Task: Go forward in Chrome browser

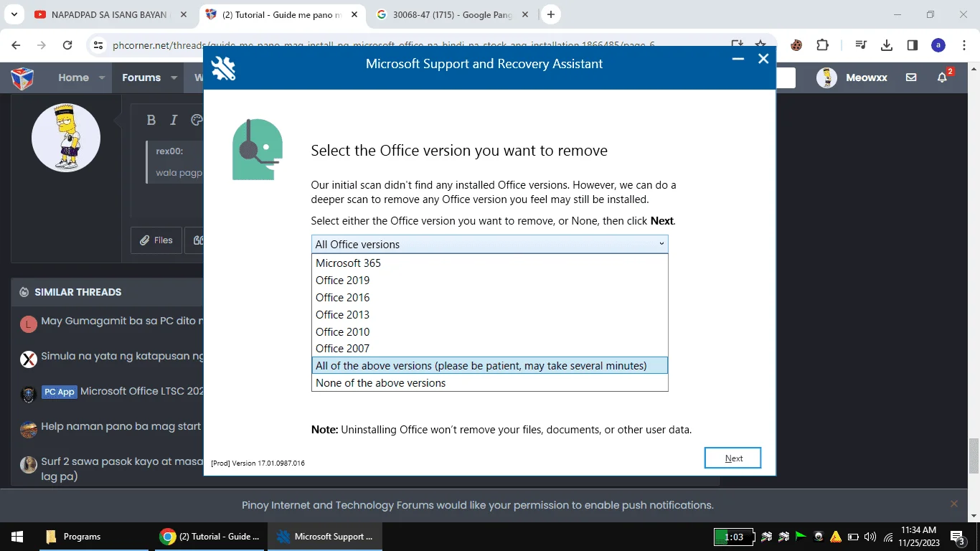Action: (42, 45)
